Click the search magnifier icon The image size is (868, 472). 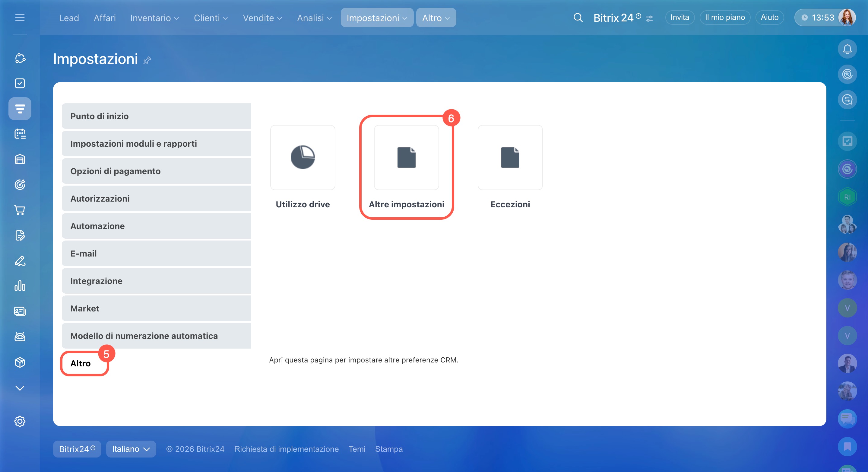(578, 18)
